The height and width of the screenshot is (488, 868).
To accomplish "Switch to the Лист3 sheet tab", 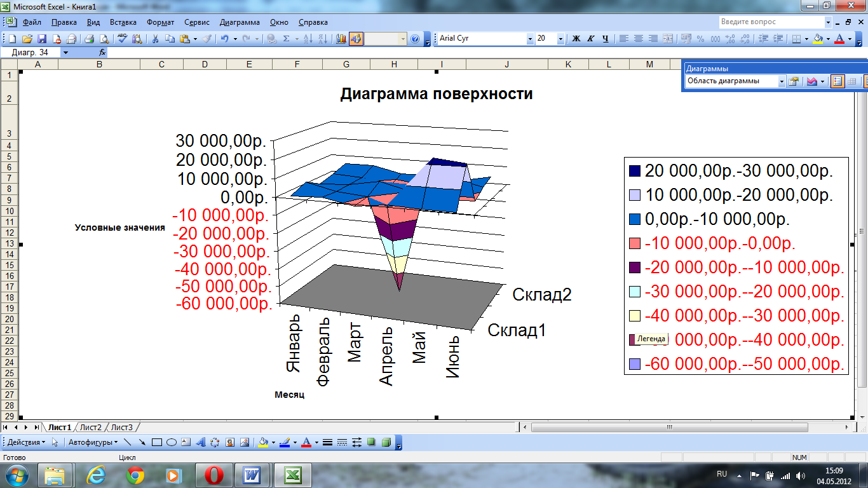I will (121, 427).
